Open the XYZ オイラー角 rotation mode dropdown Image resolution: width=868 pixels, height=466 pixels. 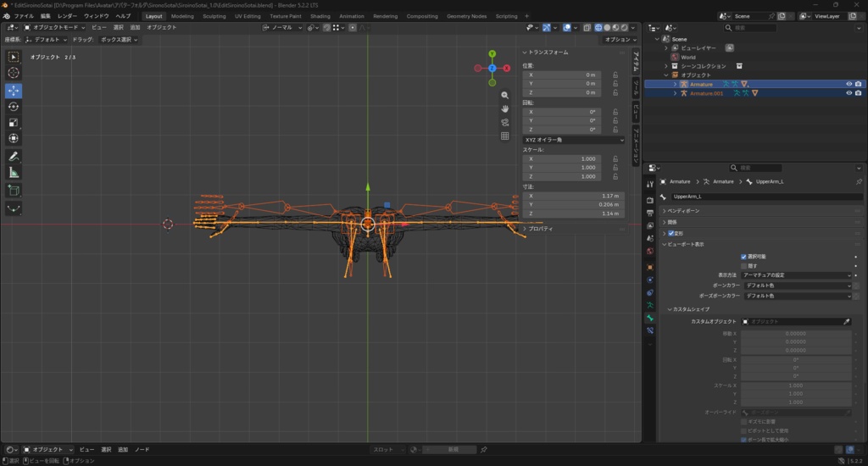tap(574, 140)
